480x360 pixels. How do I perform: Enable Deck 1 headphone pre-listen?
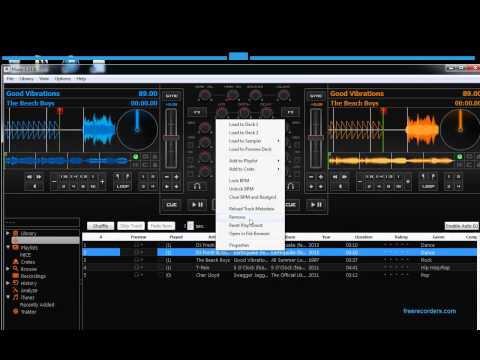coord(197,186)
